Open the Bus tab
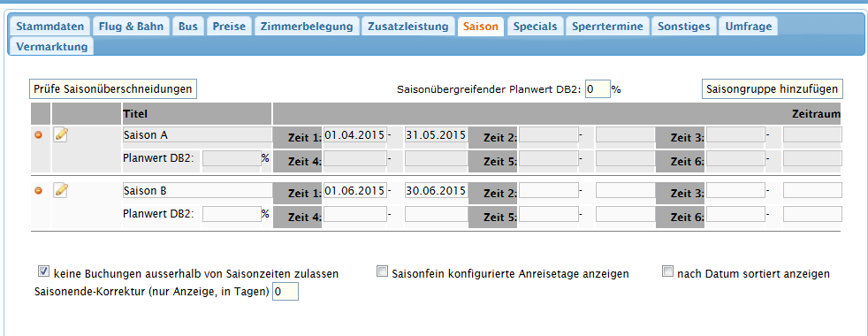The image size is (868, 336). 188,26
